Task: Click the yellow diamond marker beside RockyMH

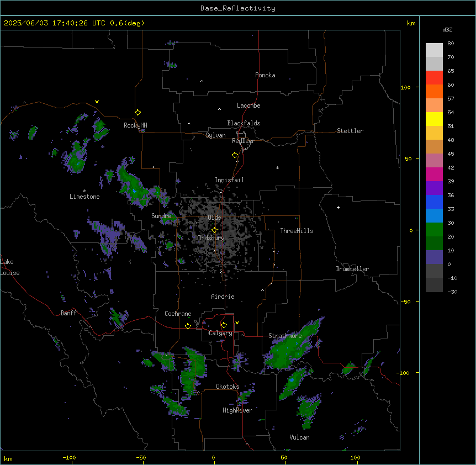Action: [138, 113]
